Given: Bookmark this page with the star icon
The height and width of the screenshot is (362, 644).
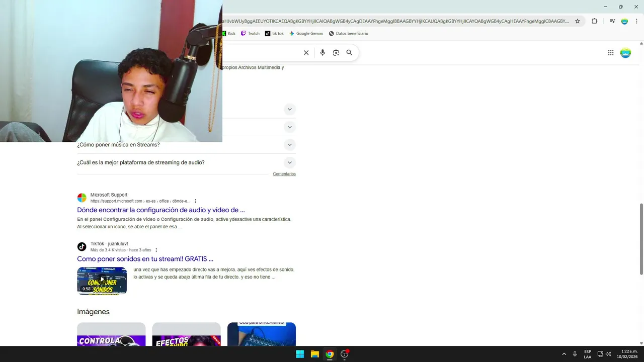Looking at the screenshot, I should click(x=578, y=21).
